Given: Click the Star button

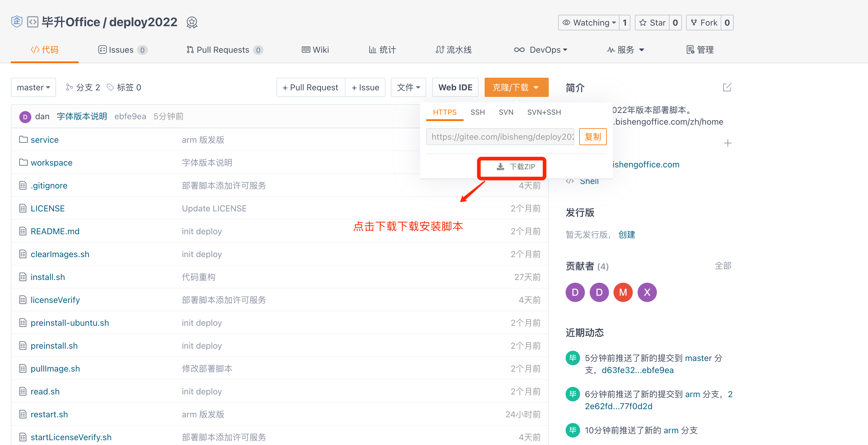Looking at the screenshot, I should pos(652,23).
